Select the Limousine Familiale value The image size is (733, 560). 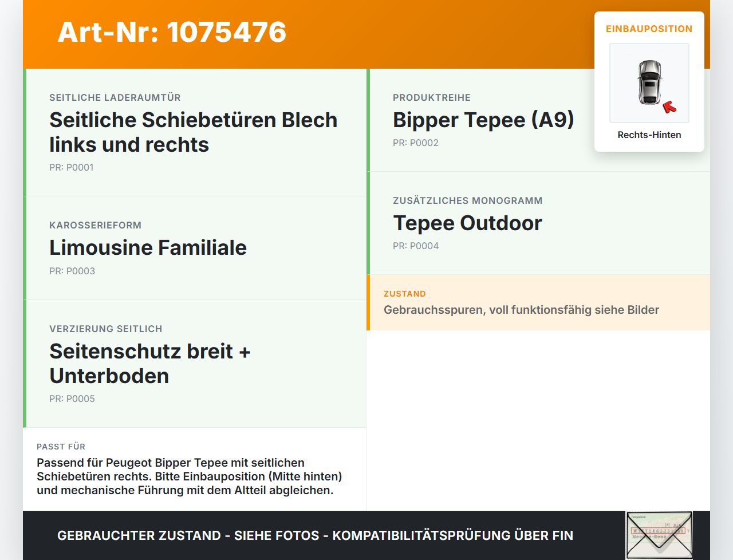148,247
